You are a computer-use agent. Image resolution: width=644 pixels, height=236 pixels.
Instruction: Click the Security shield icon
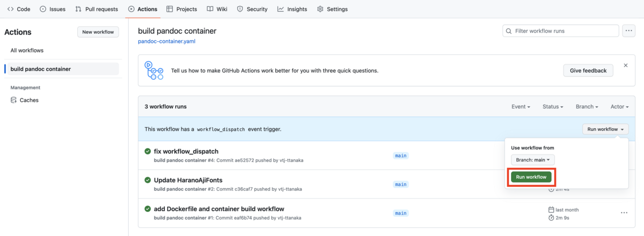[x=240, y=9]
